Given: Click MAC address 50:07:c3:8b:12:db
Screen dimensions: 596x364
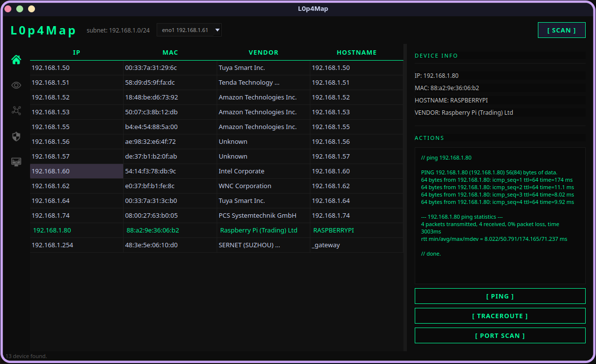Looking at the screenshot, I should 170,112.
